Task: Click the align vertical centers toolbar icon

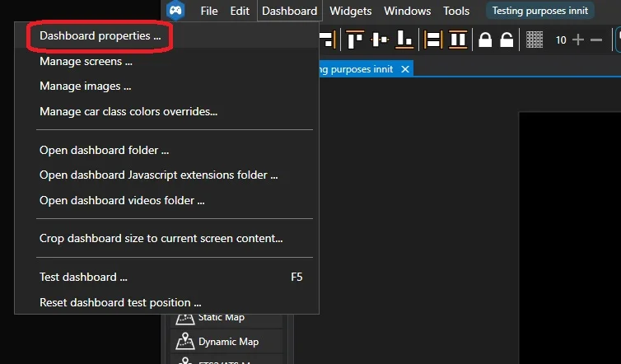Action: tap(380, 40)
